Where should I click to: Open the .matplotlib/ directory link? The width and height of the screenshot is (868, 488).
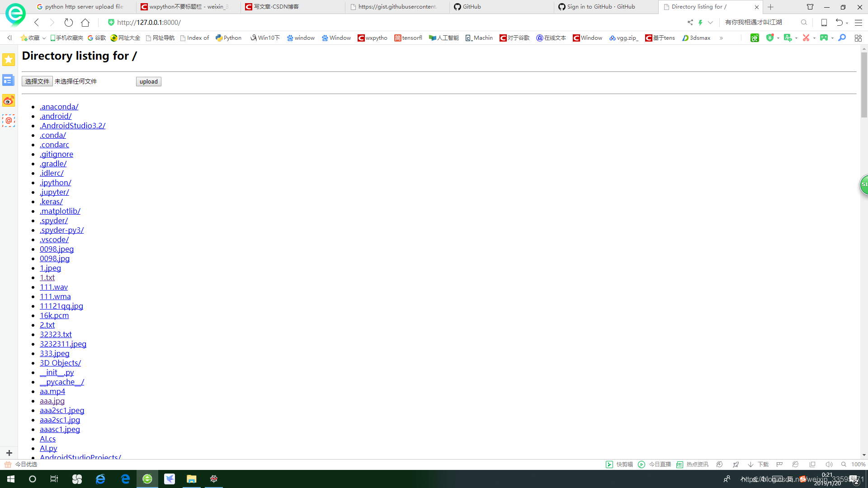pyautogui.click(x=60, y=211)
